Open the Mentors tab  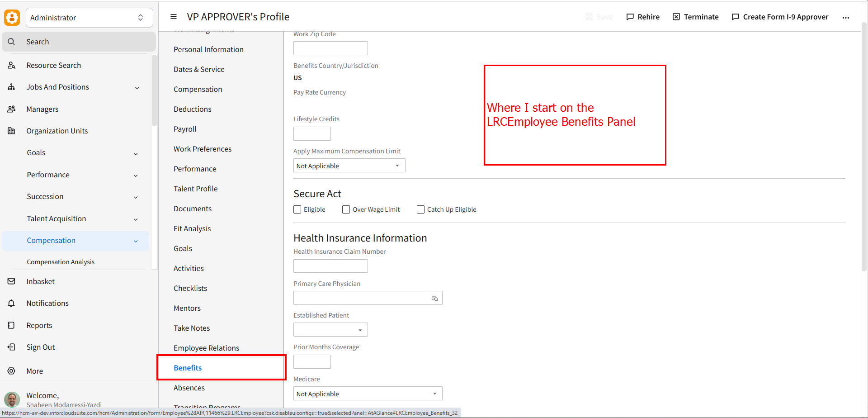187,308
